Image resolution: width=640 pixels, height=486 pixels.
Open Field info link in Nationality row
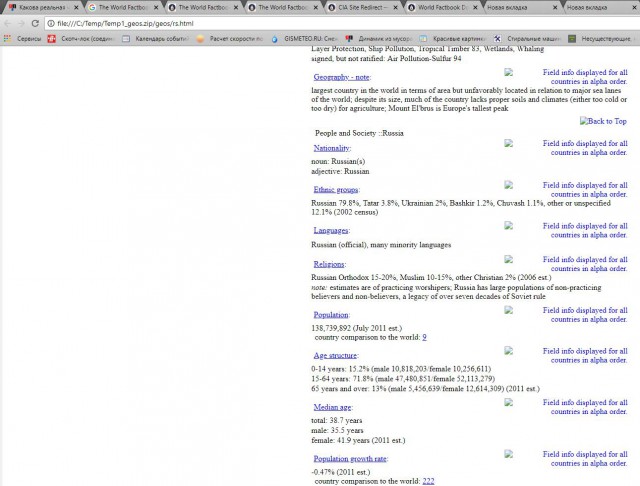click(585, 148)
